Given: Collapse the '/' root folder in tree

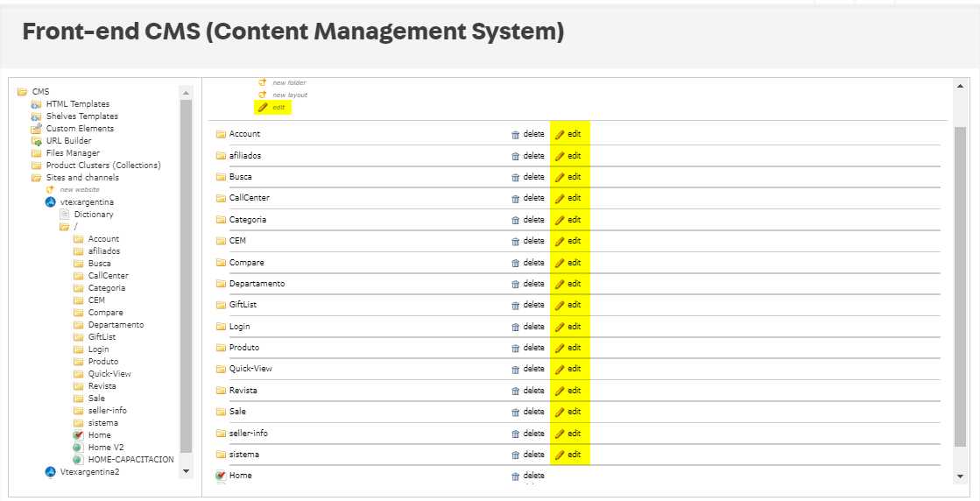Looking at the screenshot, I should [64, 227].
